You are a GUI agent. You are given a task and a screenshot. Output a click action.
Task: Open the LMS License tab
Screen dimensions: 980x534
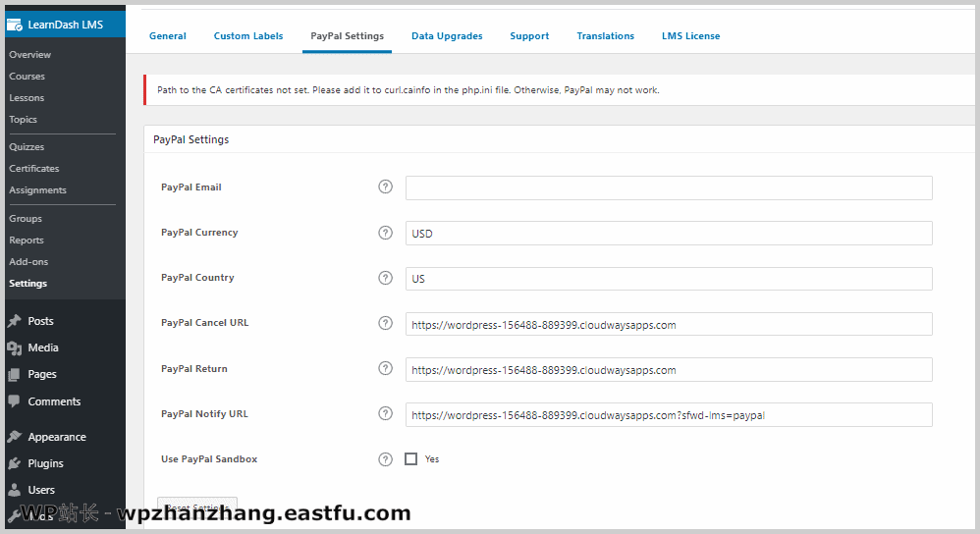[x=690, y=36]
